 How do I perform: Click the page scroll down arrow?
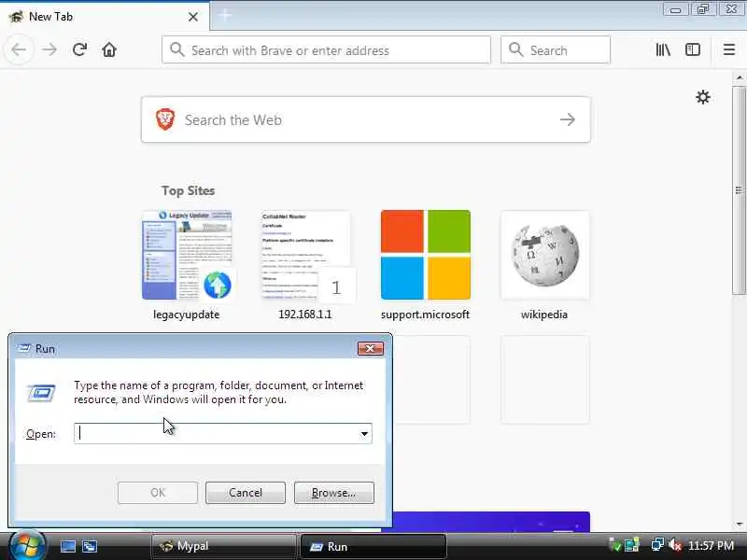(x=739, y=524)
